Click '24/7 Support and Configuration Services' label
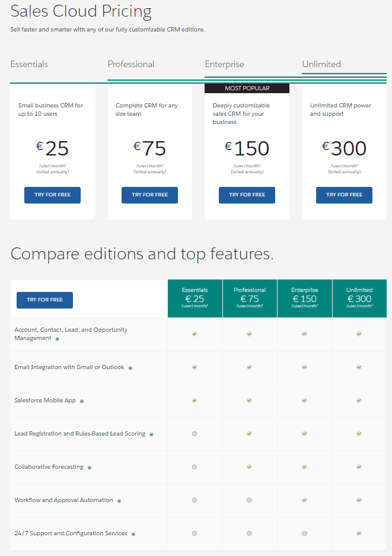The width and height of the screenshot is (392, 556). (x=71, y=533)
